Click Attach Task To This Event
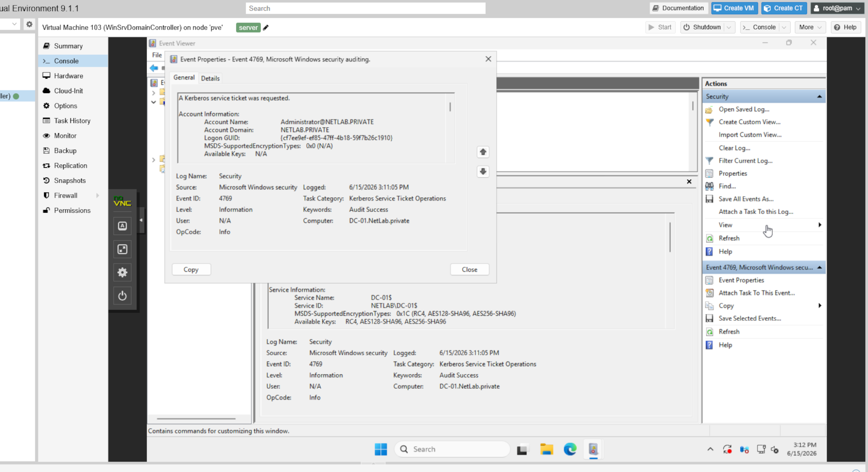The width and height of the screenshot is (868, 472). [x=757, y=293]
